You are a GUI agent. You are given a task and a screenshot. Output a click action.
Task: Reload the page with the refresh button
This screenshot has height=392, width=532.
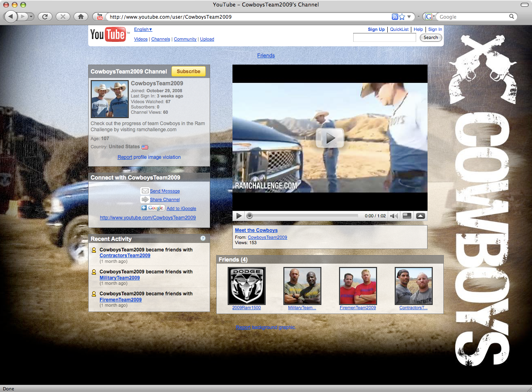(x=45, y=17)
